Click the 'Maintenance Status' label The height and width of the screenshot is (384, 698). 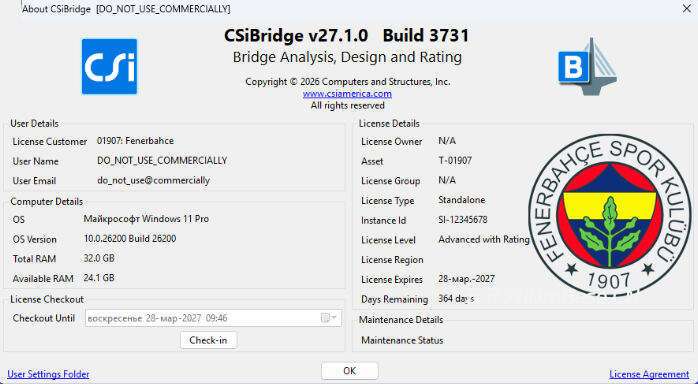coord(402,340)
